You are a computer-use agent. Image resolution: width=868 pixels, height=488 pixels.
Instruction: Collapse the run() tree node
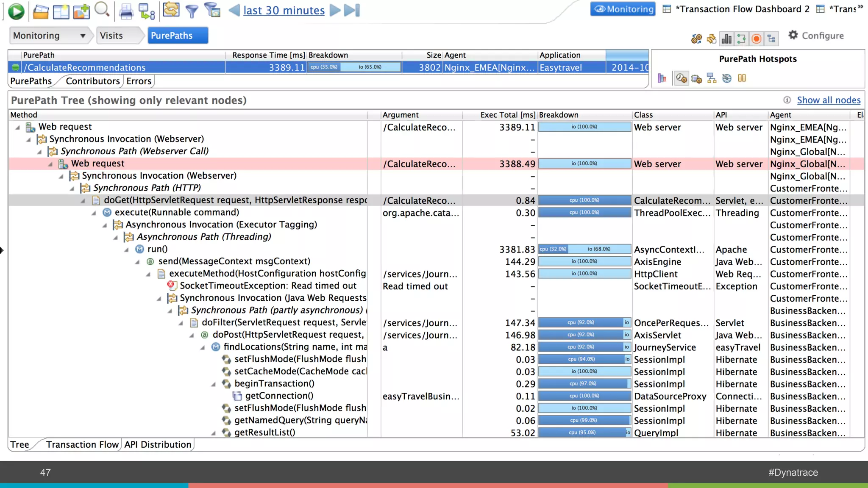[126, 250]
